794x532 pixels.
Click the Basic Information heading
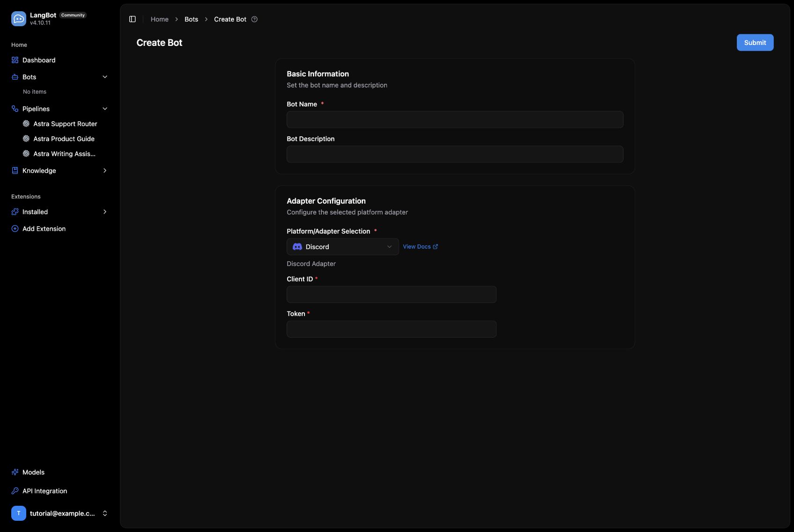pyautogui.click(x=318, y=74)
